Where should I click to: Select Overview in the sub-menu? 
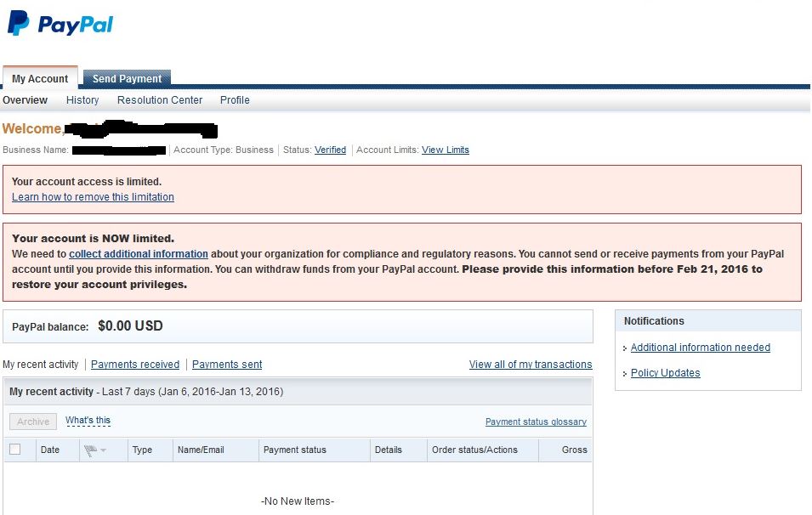(25, 100)
